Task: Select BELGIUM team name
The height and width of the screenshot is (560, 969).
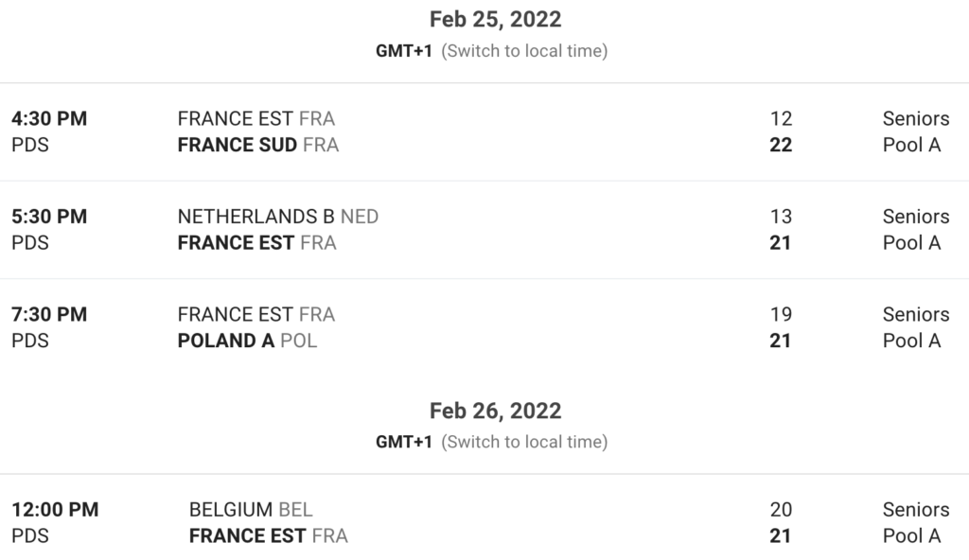Action: coord(231,509)
